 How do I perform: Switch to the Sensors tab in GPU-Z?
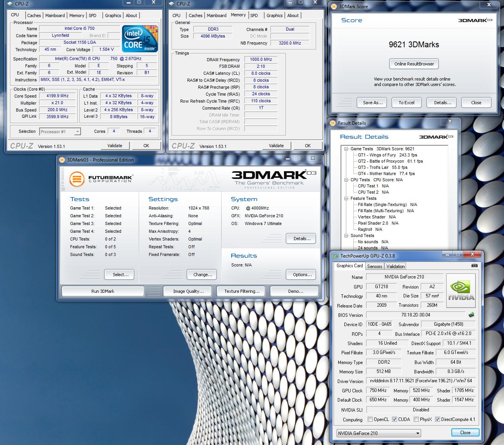pyautogui.click(x=375, y=266)
